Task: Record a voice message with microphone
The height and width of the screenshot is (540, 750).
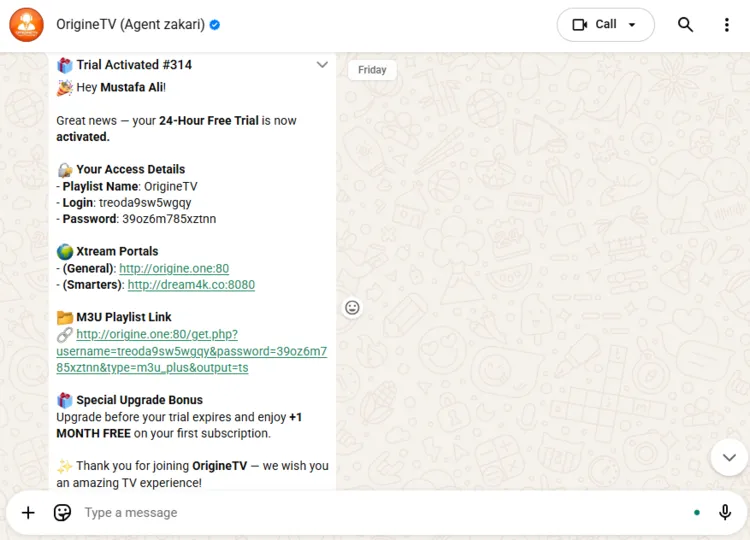Action: (x=725, y=513)
